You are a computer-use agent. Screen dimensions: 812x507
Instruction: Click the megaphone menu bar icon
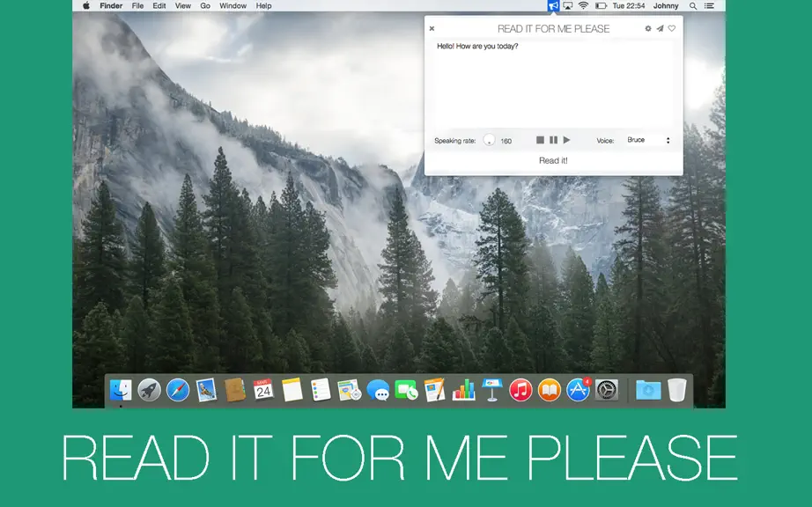(553, 5)
